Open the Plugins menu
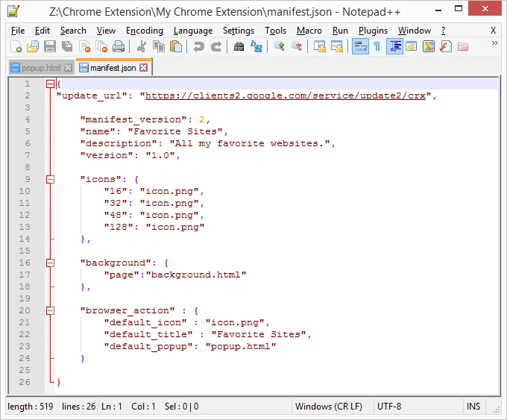 point(373,31)
